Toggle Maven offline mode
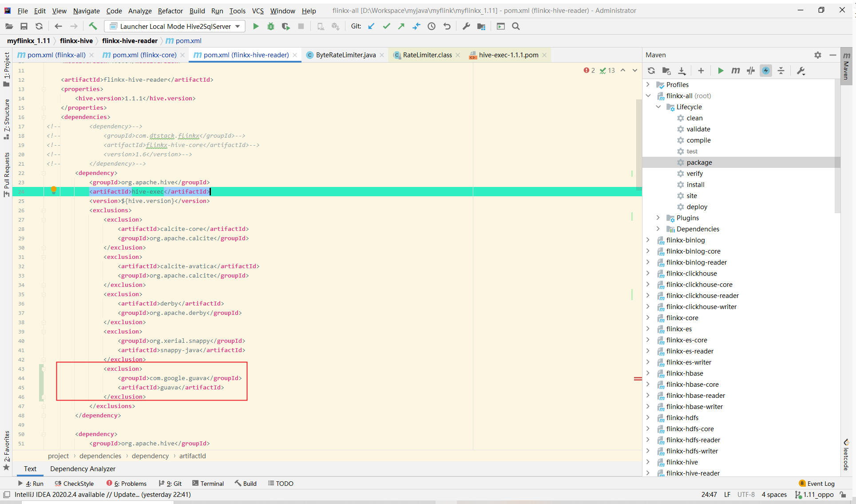 (751, 71)
